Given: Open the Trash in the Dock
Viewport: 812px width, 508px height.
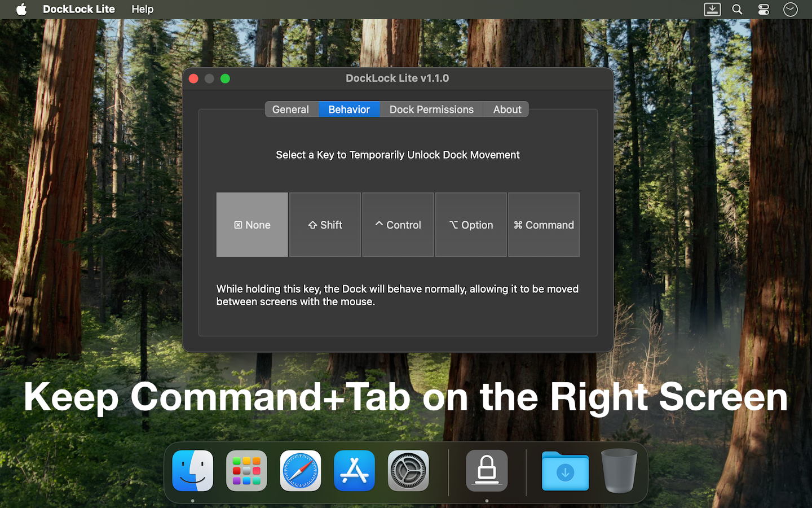Looking at the screenshot, I should pos(619,471).
